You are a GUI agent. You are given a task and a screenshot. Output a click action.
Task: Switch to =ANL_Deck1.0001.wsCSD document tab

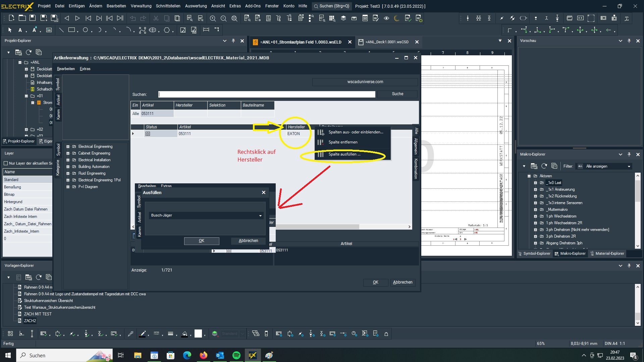click(x=387, y=42)
